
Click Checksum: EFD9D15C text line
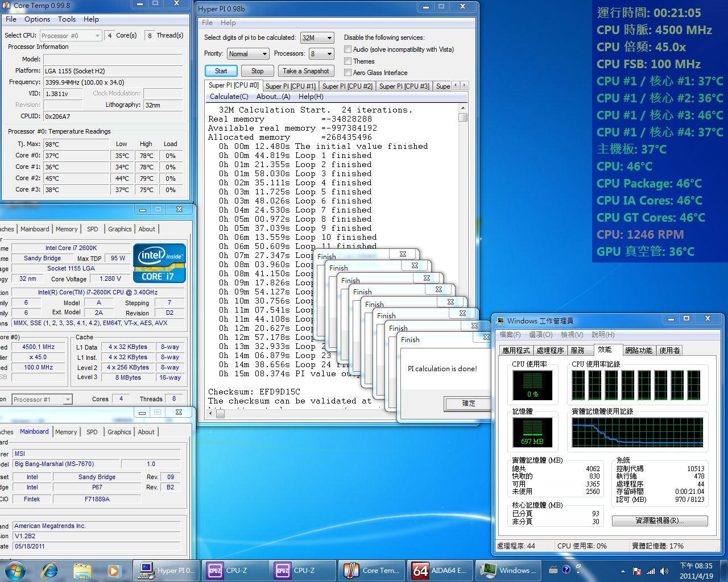click(x=254, y=392)
